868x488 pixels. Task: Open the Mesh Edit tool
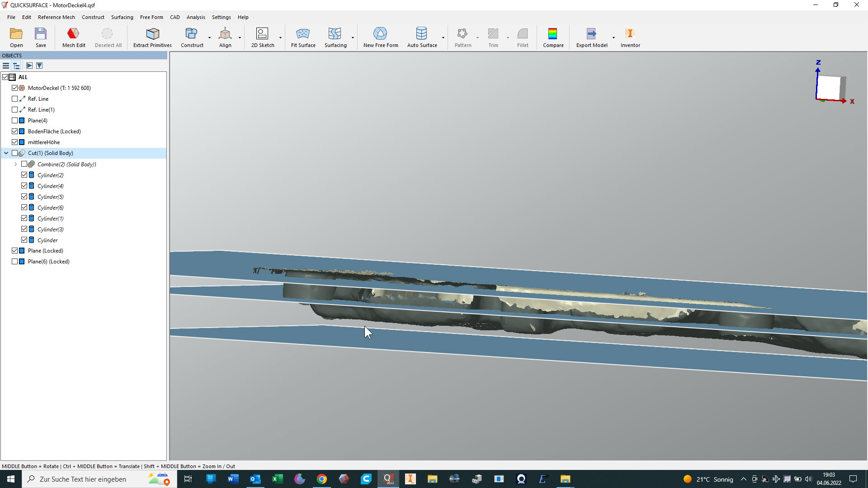pos(74,37)
